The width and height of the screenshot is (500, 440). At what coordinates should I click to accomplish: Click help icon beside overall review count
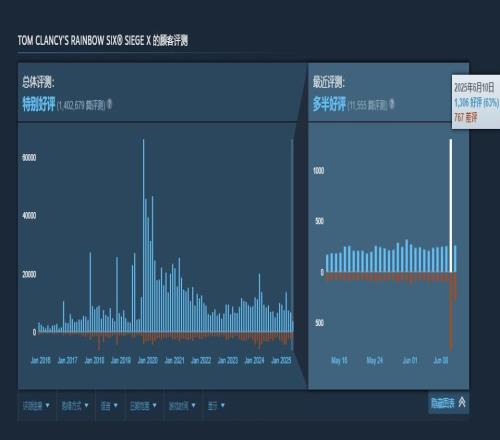point(109,104)
